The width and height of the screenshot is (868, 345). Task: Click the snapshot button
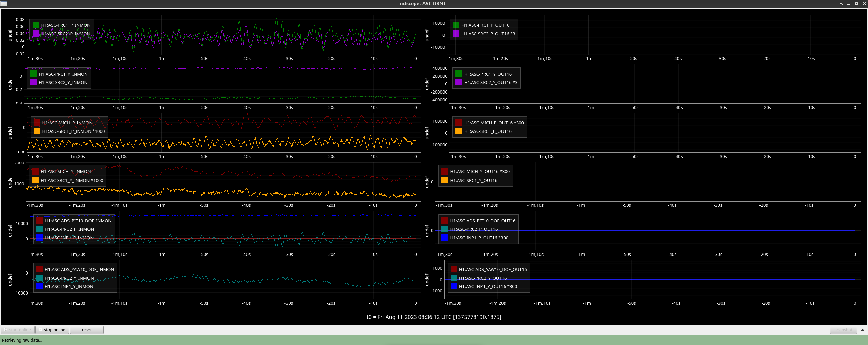pos(843,330)
